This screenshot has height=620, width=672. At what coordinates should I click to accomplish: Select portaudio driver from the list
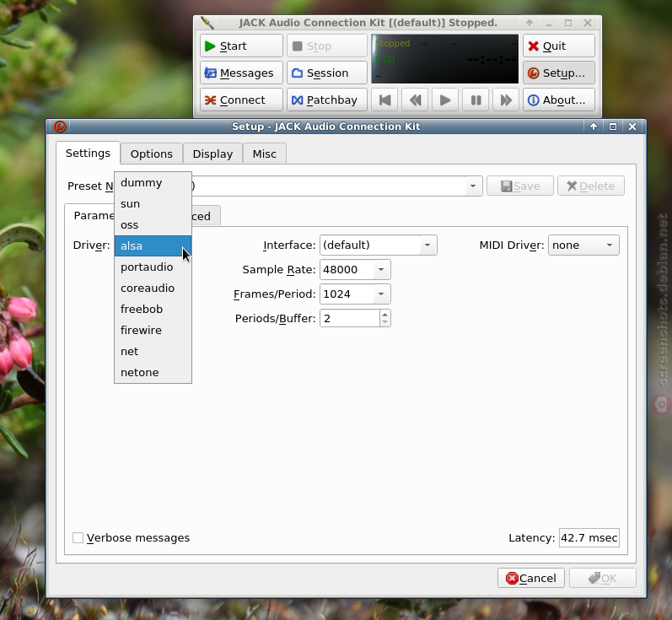[x=153, y=267]
